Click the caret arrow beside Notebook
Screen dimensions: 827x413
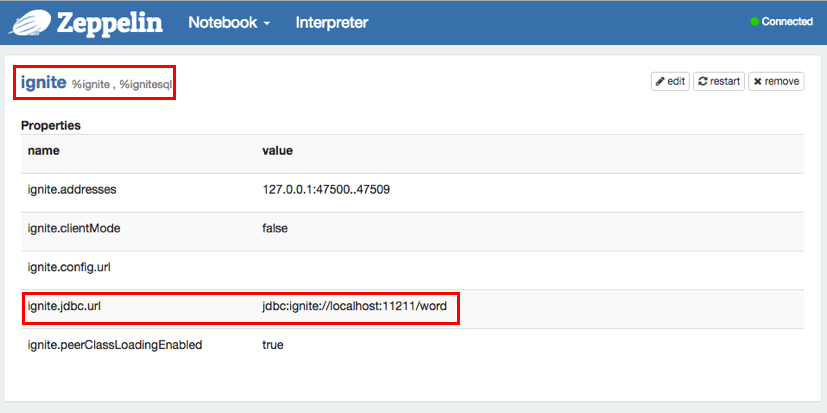click(267, 23)
